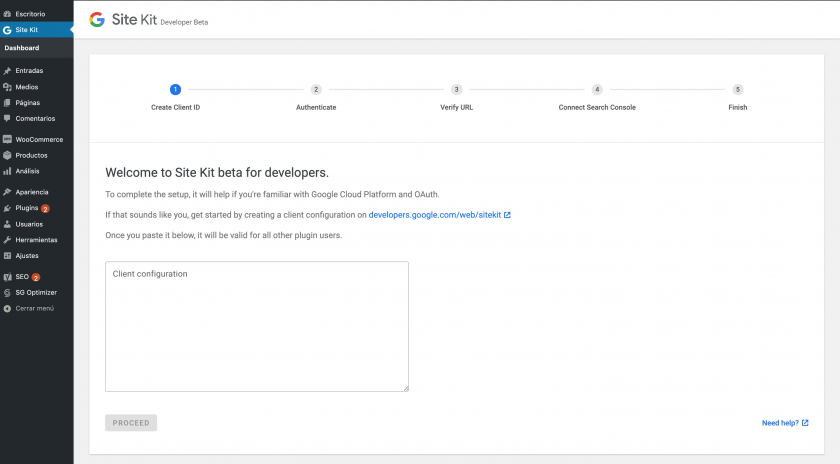This screenshot has width=840, height=464.
Task: Click the WooCommerce icon in sidebar
Action: click(x=7, y=140)
